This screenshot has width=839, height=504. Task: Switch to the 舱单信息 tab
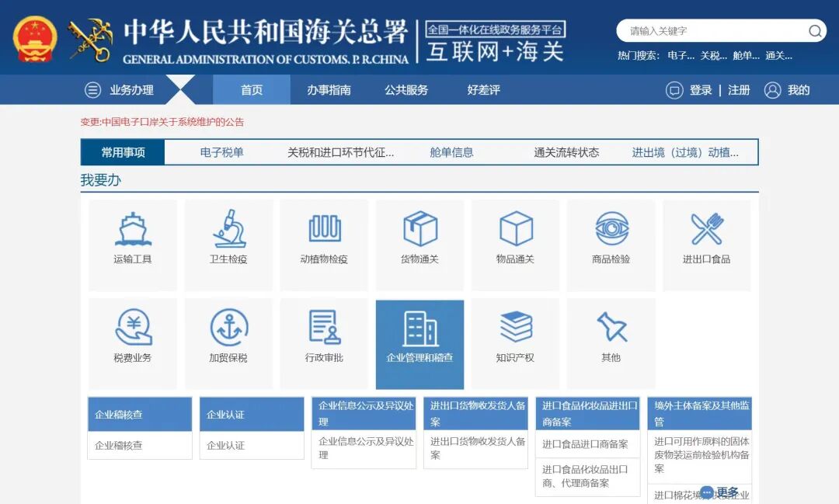click(x=451, y=152)
